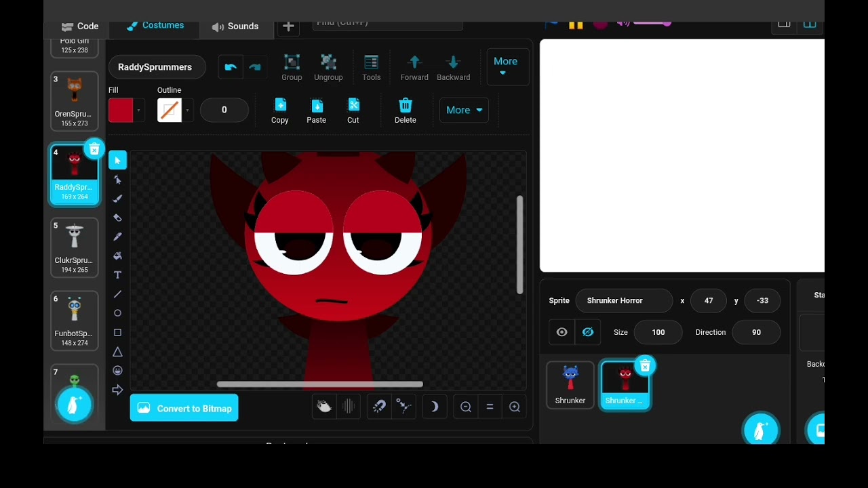Screen dimensions: 868x488
Task: Edit the sprite x value 47
Action: tap(709, 300)
